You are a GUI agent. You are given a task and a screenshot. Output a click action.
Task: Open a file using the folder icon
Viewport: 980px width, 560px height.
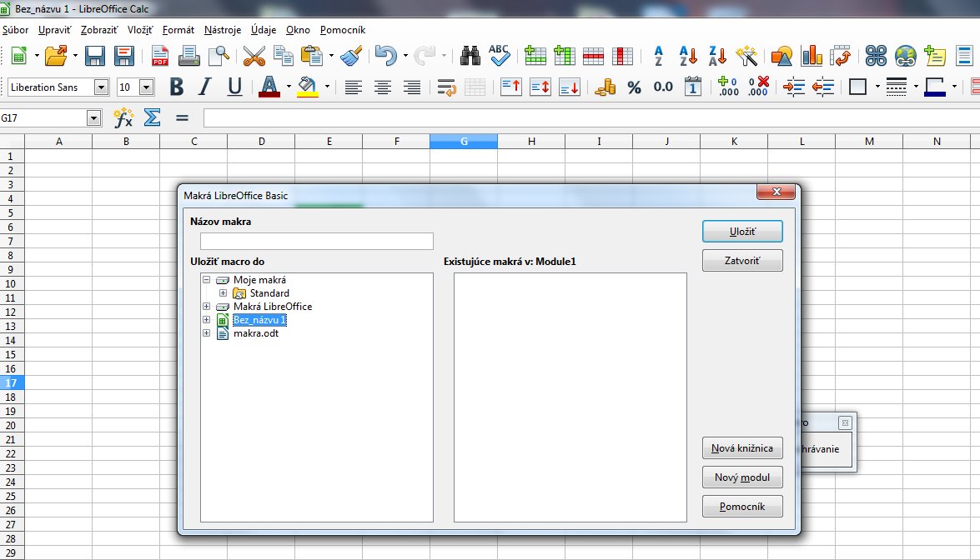pos(56,56)
